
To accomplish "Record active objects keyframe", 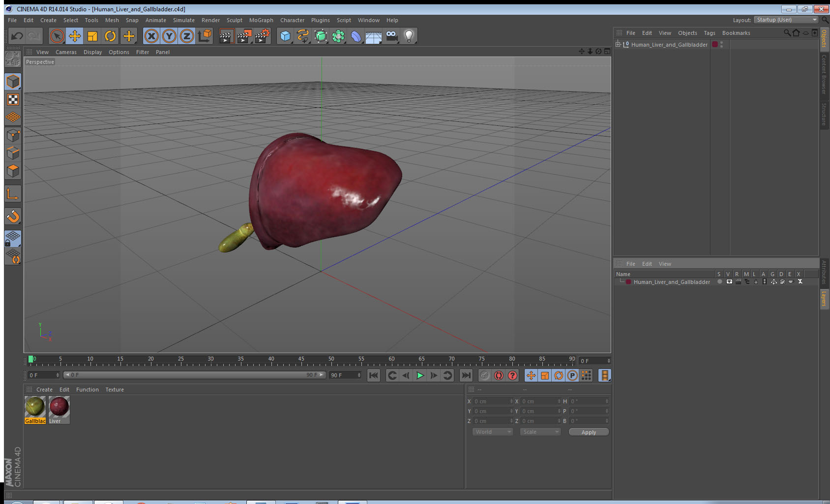I will tap(484, 375).
